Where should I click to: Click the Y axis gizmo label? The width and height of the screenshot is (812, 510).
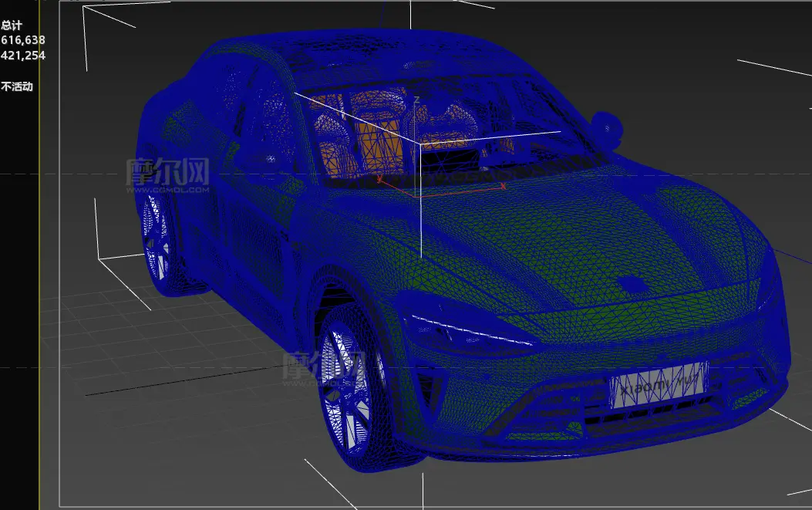tap(379, 179)
